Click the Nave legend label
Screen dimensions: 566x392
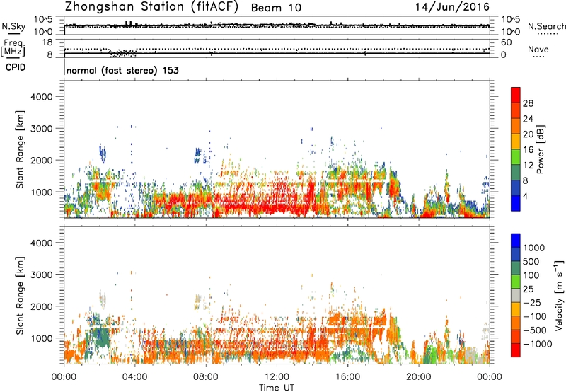click(538, 49)
